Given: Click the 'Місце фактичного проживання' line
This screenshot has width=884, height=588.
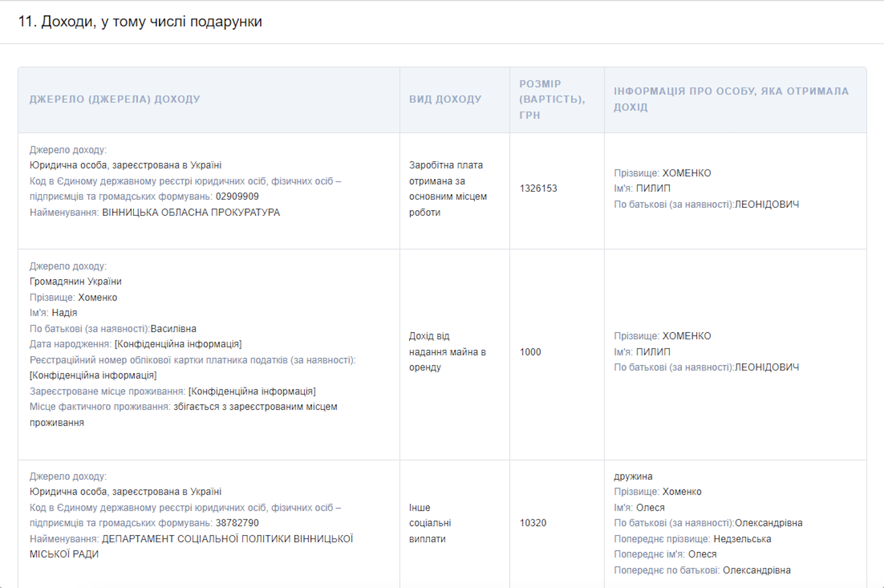Looking at the screenshot, I should pos(183,415).
